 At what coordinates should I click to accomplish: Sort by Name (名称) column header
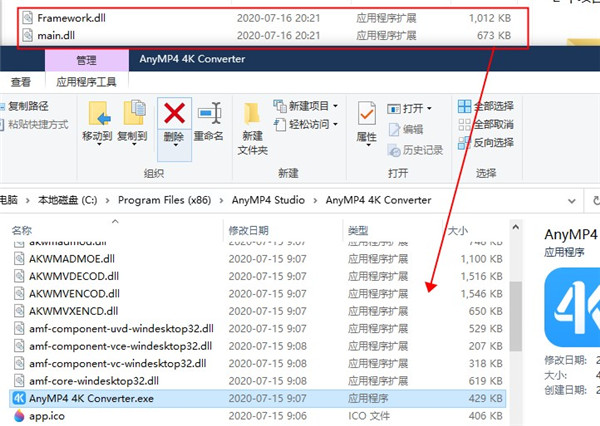coord(22,230)
